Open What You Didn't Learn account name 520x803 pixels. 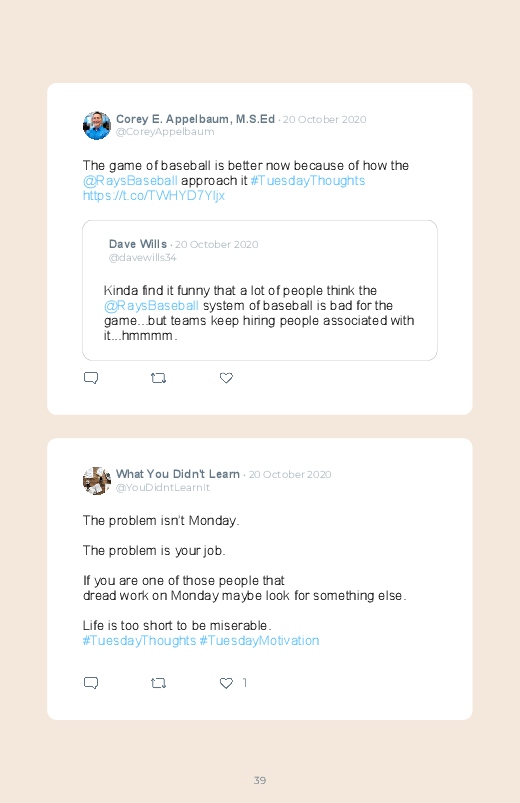[x=178, y=474]
